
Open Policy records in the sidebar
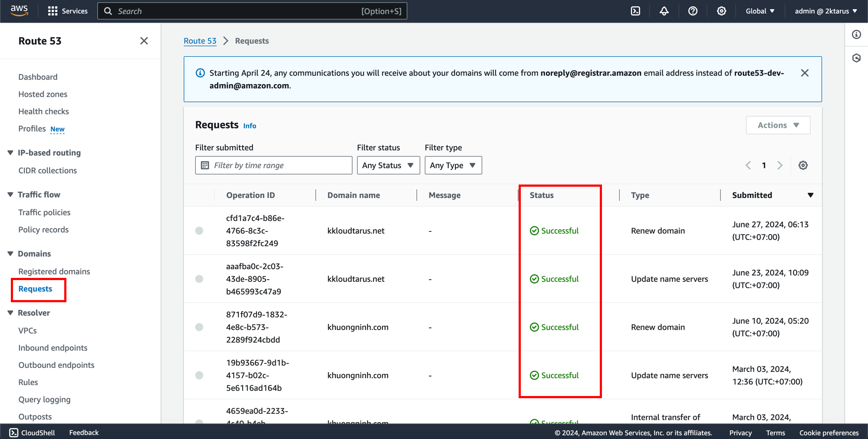(43, 230)
